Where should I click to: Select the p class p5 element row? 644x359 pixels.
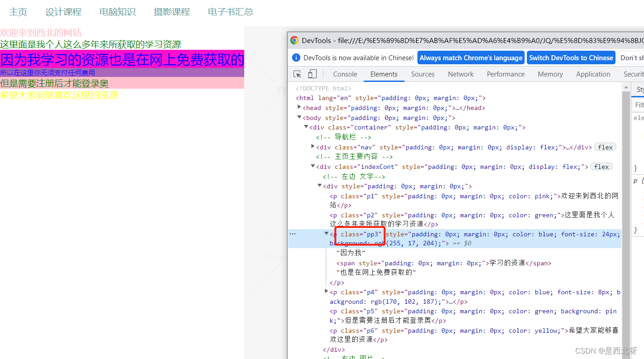click(473, 316)
